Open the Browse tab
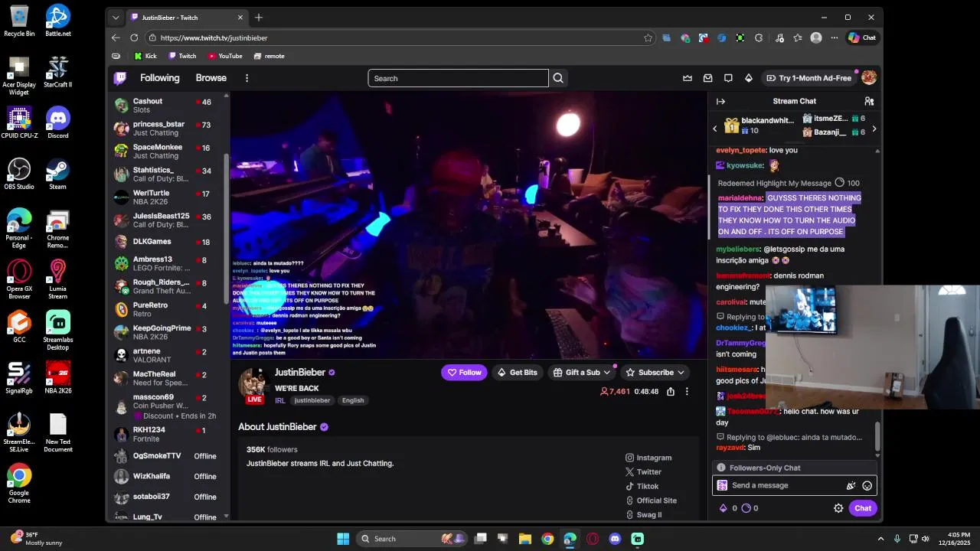 pyautogui.click(x=211, y=78)
